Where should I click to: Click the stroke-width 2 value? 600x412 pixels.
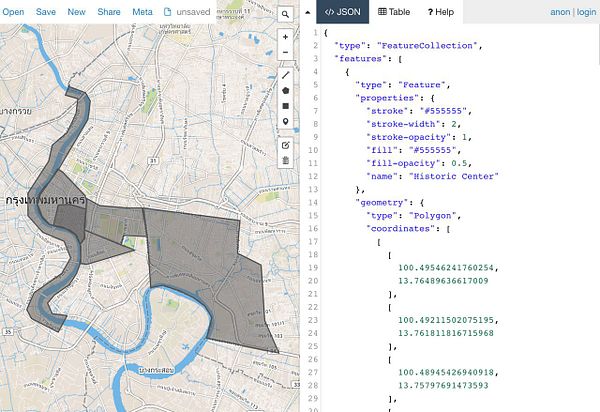(x=454, y=124)
